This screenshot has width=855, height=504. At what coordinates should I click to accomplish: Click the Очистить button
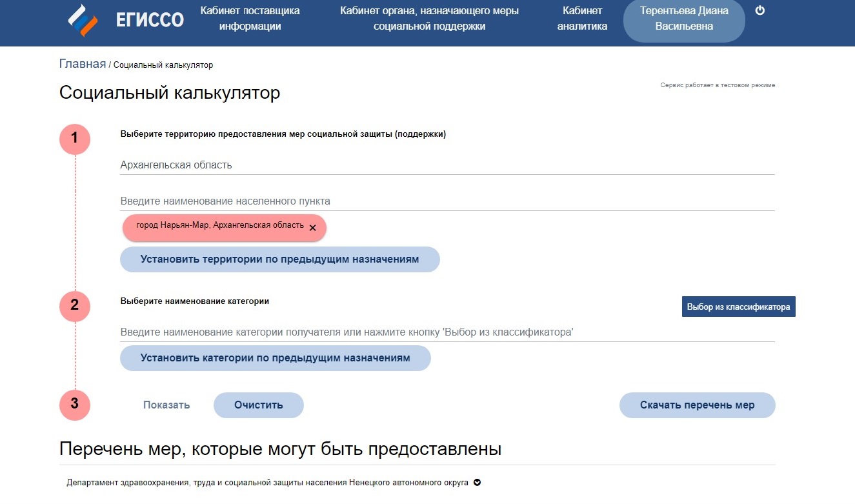point(258,405)
